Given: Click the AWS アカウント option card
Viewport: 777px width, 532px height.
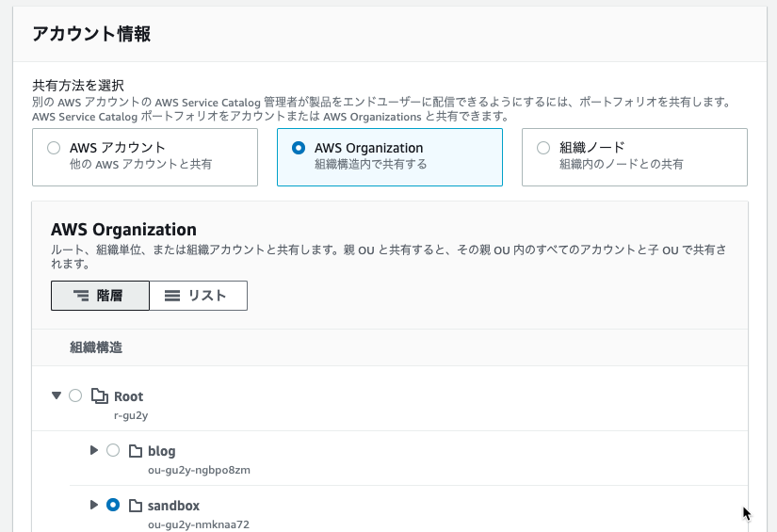Looking at the screenshot, I should click(145, 157).
